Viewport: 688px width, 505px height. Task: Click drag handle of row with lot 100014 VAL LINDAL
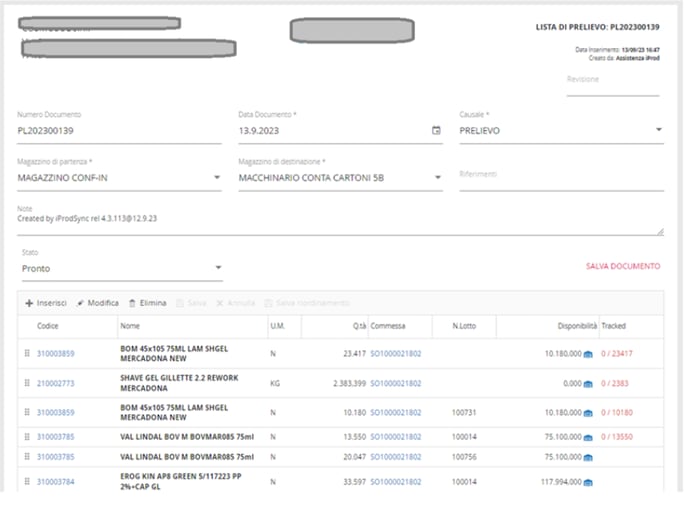[x=27, y=437]
